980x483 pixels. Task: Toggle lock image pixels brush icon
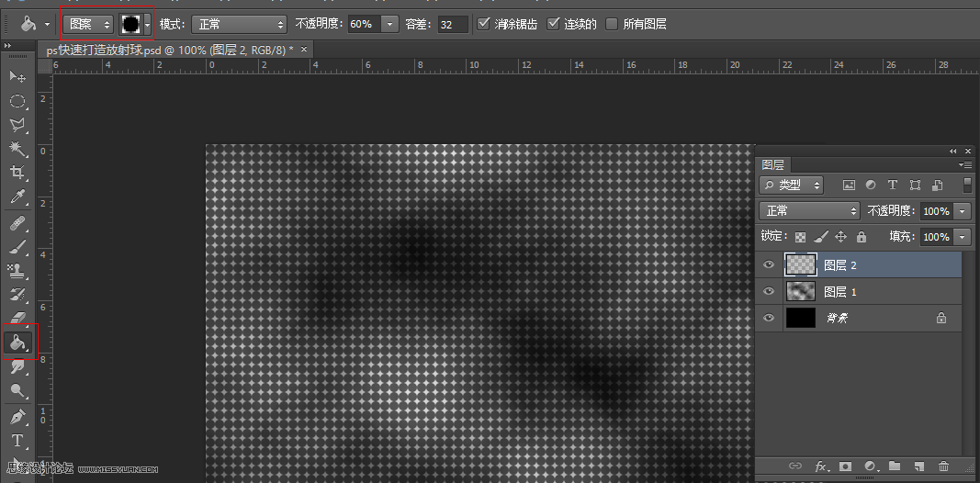point(821,236)
